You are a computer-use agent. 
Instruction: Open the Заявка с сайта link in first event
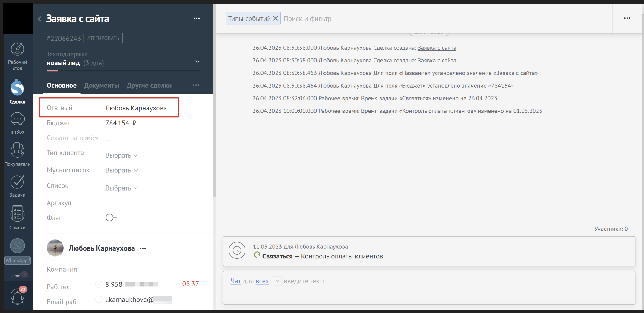[437, 48]
